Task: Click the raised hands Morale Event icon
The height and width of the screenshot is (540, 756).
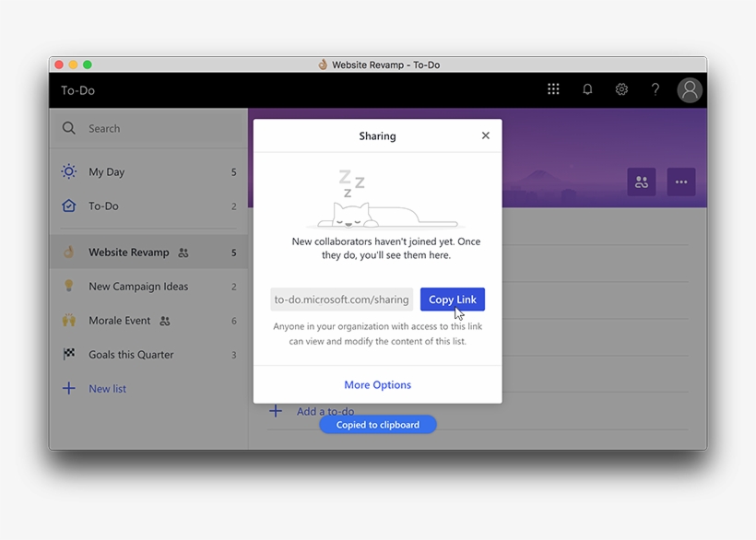Action: (x=69, y=320)
